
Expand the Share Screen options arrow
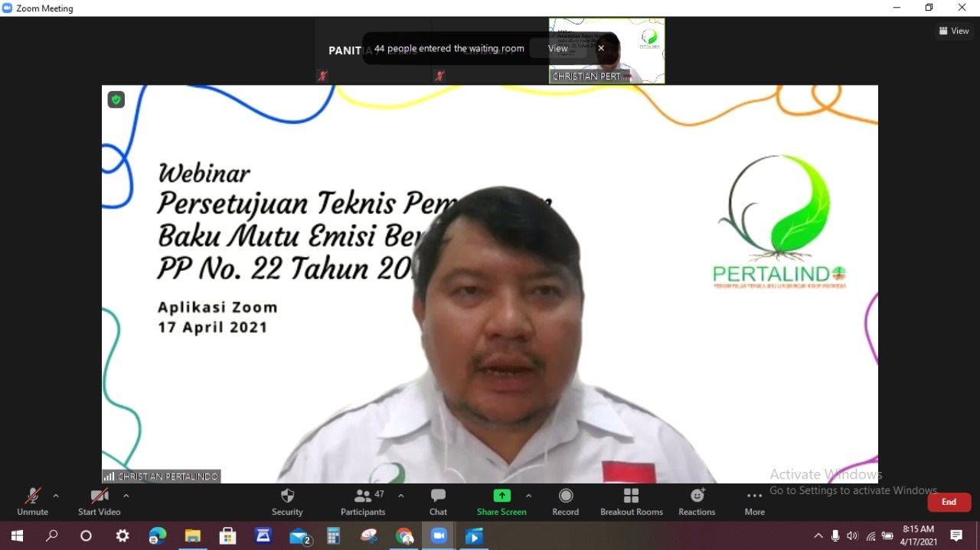(528, 496)
